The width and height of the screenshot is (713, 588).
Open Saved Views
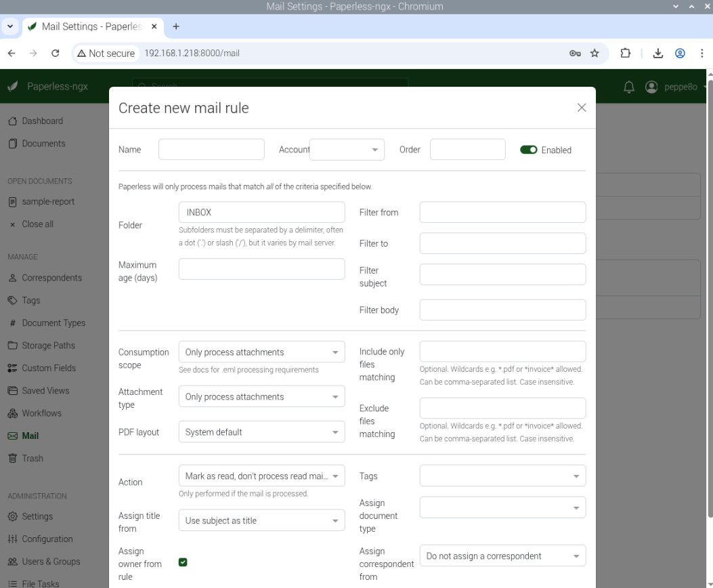point(45,390)
